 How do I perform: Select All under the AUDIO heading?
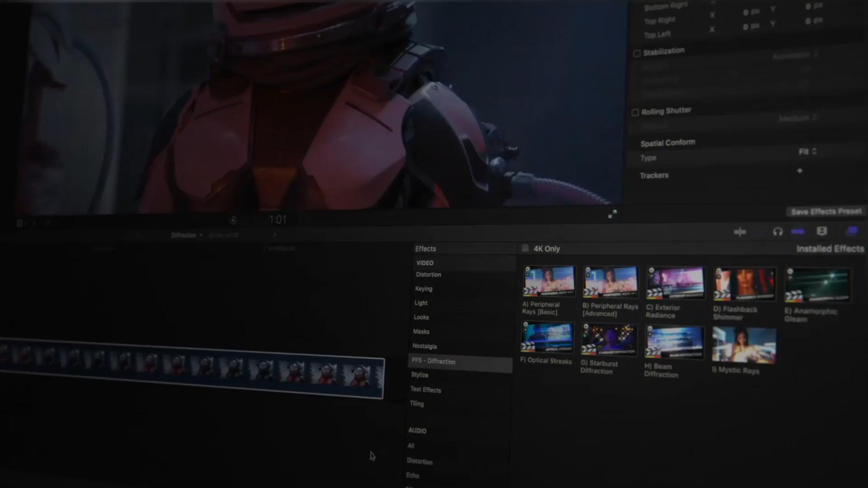click(411, 446)
